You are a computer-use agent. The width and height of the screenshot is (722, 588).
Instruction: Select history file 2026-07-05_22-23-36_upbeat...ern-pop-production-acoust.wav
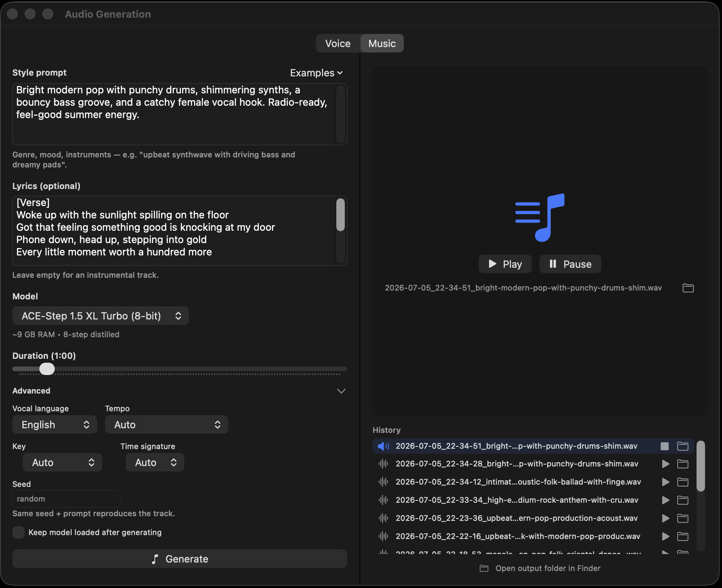pos(517,518)
